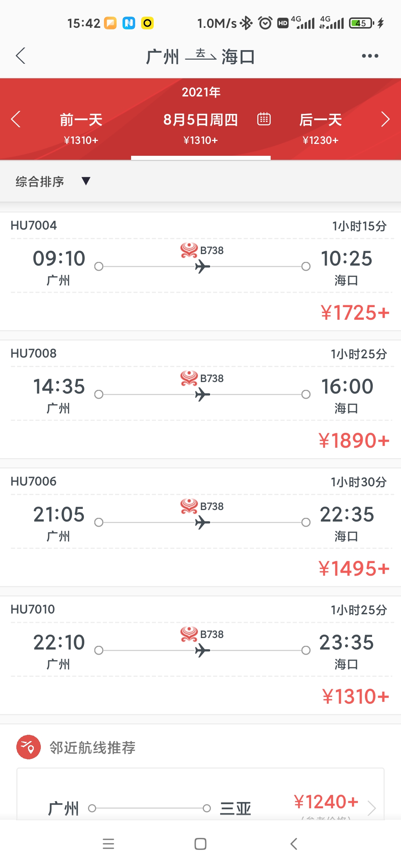Select flight HU7010 priced ¥1310+

pos(200,655)
